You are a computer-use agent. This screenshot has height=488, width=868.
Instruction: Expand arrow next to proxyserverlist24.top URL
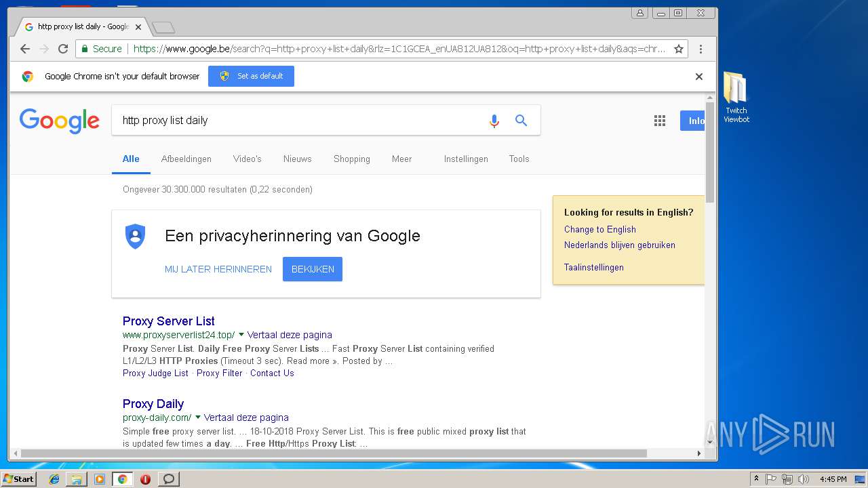pos(241,335)
